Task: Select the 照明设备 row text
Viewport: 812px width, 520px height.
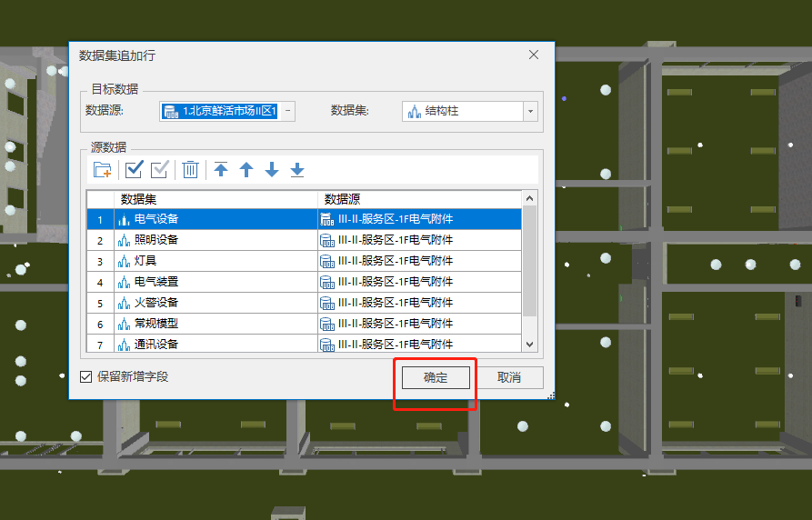Action: pos(156,240)
